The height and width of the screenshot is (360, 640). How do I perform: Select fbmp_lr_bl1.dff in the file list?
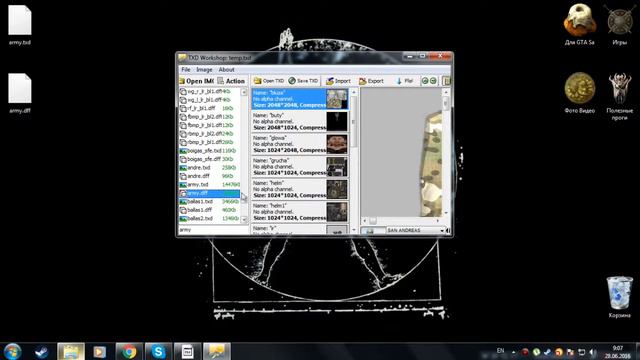(x=209, y=125)
